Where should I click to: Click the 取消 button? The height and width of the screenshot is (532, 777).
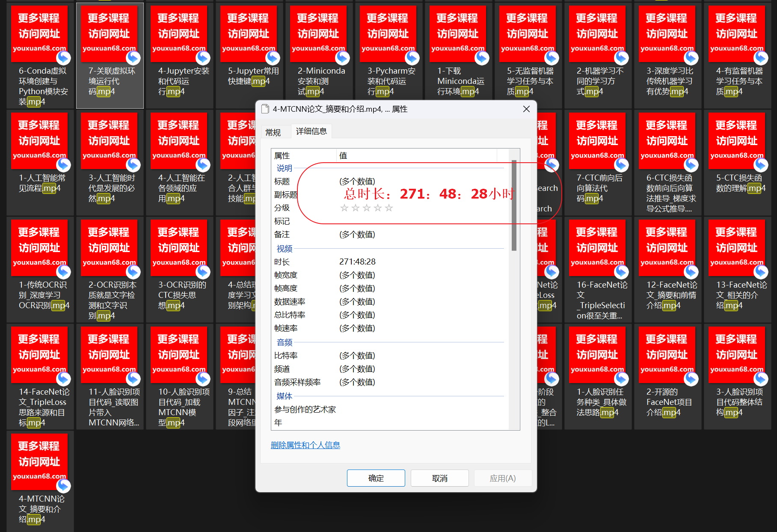pyautogui.click(x=440, y=478)
